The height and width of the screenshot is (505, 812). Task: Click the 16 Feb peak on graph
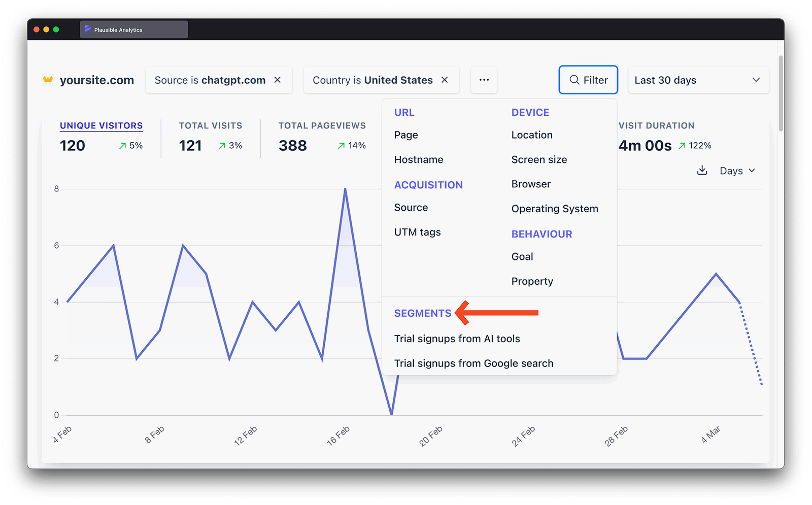coord(345,189)
